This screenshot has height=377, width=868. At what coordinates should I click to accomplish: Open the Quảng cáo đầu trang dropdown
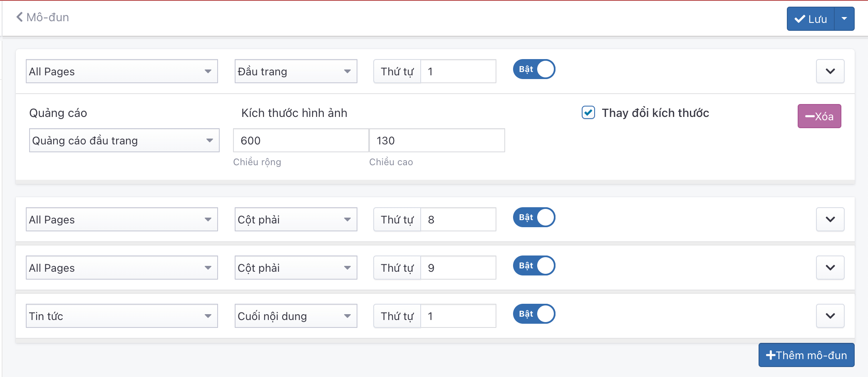pos(124,140)
